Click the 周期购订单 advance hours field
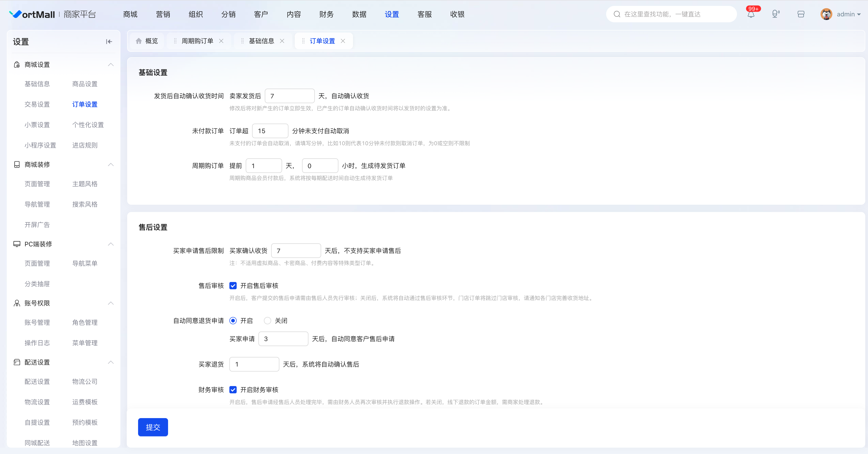Image resolution: width=868 pixels, height=454 pixels. (x=320, y=166)
